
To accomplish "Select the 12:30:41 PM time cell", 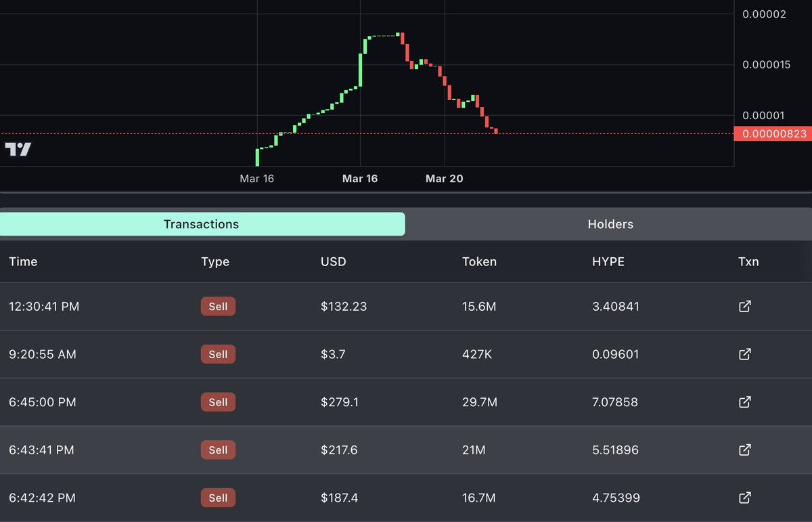I will click(x=44, y=306).
